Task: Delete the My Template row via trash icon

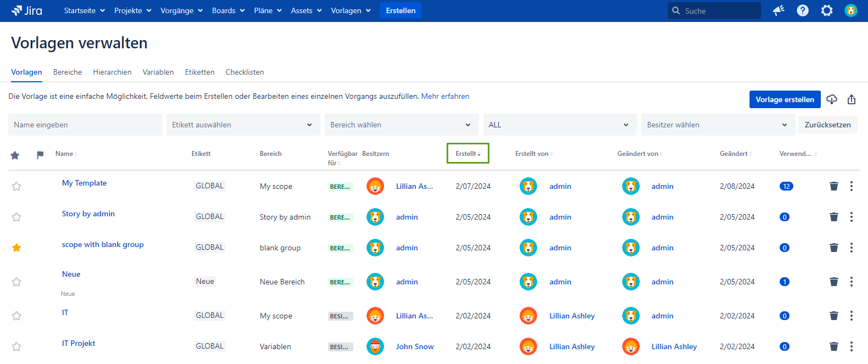Action: point(833,186)
